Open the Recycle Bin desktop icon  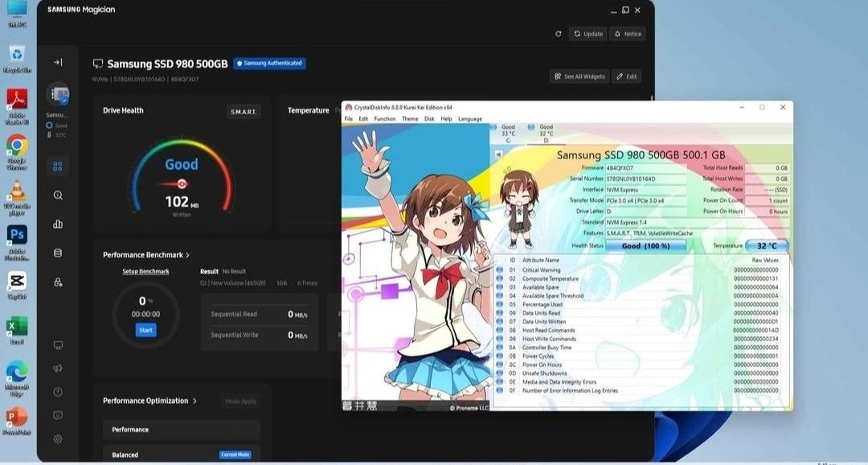click(x=17, y=58)
